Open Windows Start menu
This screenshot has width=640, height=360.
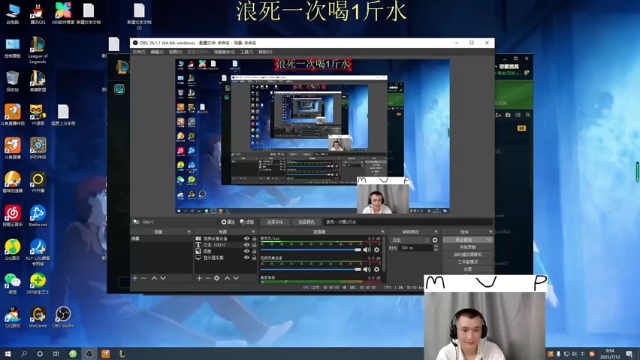7,353
